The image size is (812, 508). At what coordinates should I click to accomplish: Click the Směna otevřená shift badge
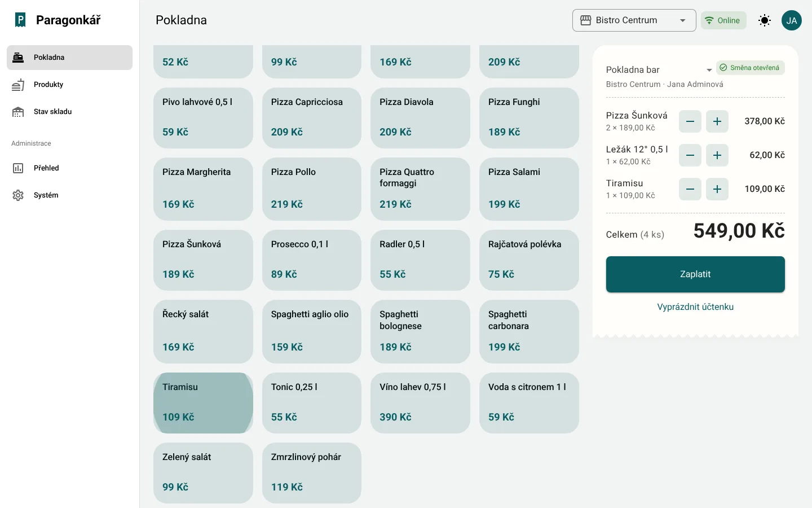tap(751, 68)
